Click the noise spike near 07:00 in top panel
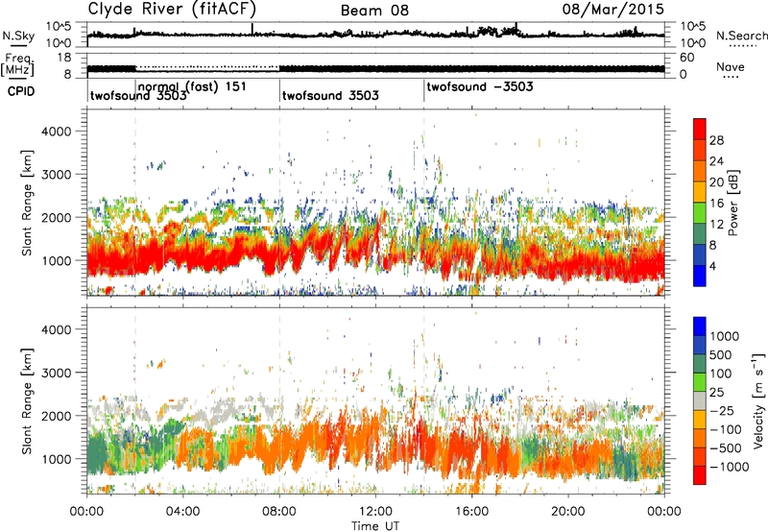The height and width of the screenshot is (532, 768). coord(252,29)
